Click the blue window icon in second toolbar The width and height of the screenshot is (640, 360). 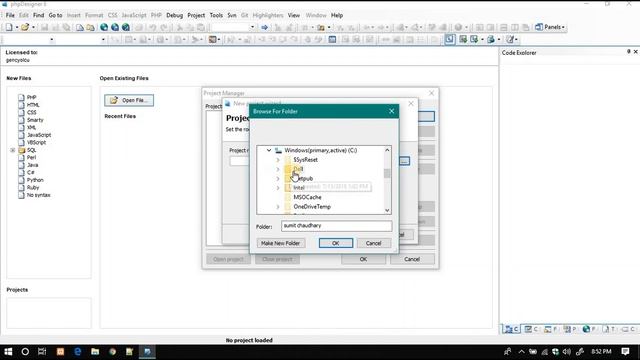[332, 39]
